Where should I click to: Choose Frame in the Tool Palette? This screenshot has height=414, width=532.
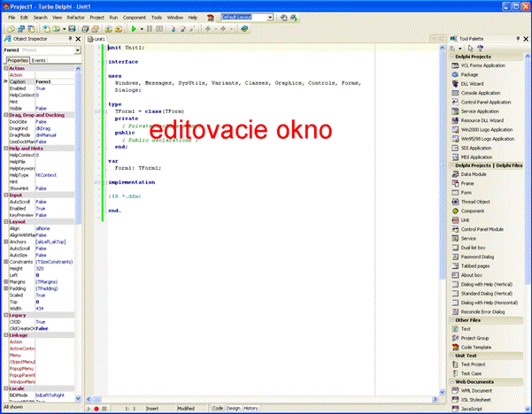pos(463,183)
